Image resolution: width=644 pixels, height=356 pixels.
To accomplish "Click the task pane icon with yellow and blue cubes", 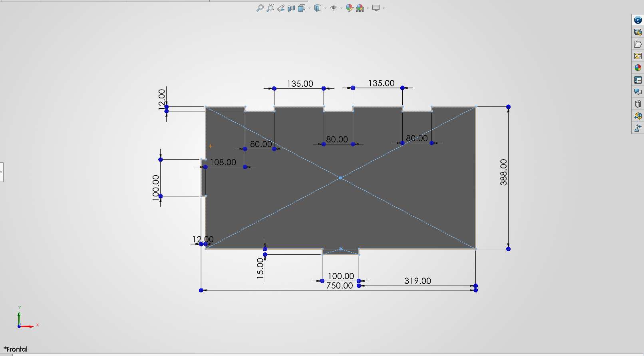I will (x=638, y=116).
